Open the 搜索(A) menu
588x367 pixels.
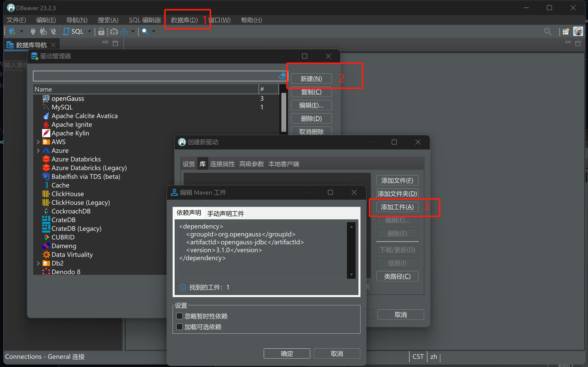tap(108, 20)
